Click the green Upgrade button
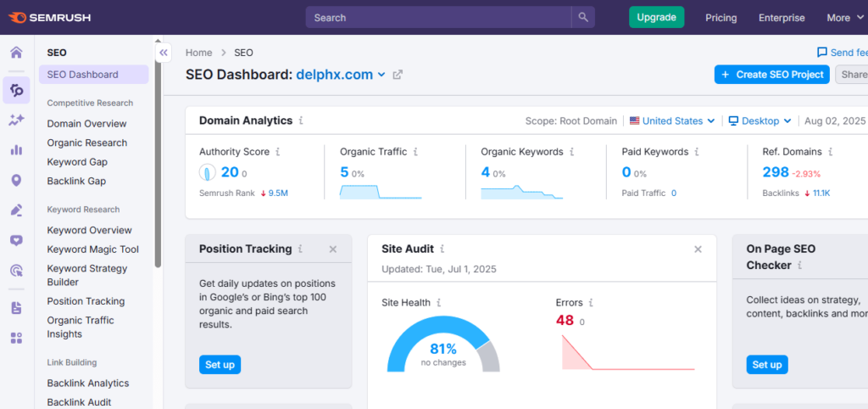 point(657,17)
